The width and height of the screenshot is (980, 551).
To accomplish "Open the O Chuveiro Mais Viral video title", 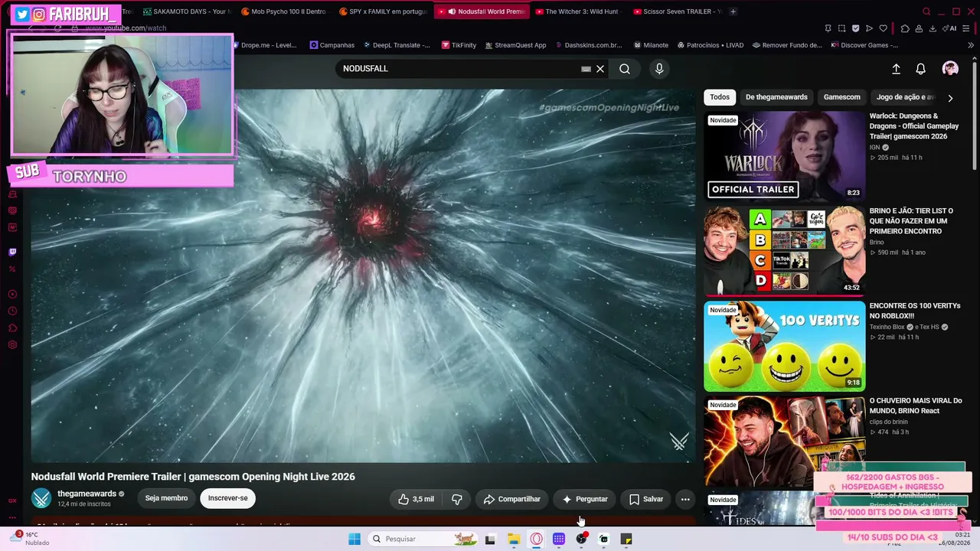I will coord(916,406).
